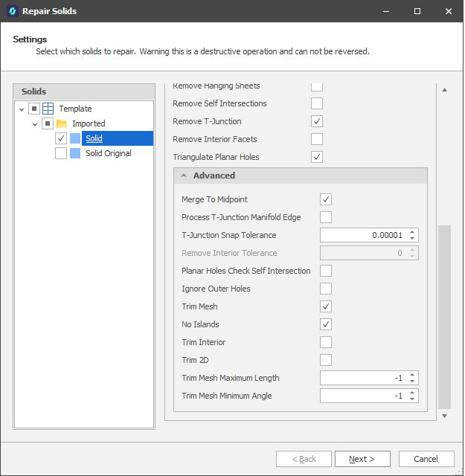The height and width of the screenshot is (476, 465).
Task: Collapse the Advanced section
Action: (x=184, y=176)
